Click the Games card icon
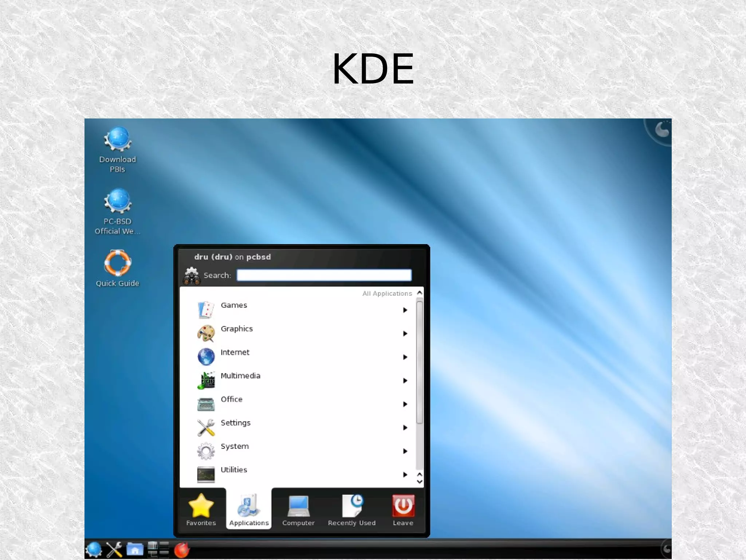This screenshot has width=746, height=560. (x=206, y=310)
